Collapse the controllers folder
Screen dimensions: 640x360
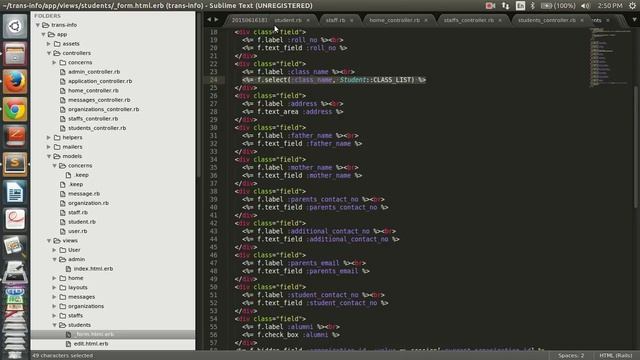coord(49,53)
